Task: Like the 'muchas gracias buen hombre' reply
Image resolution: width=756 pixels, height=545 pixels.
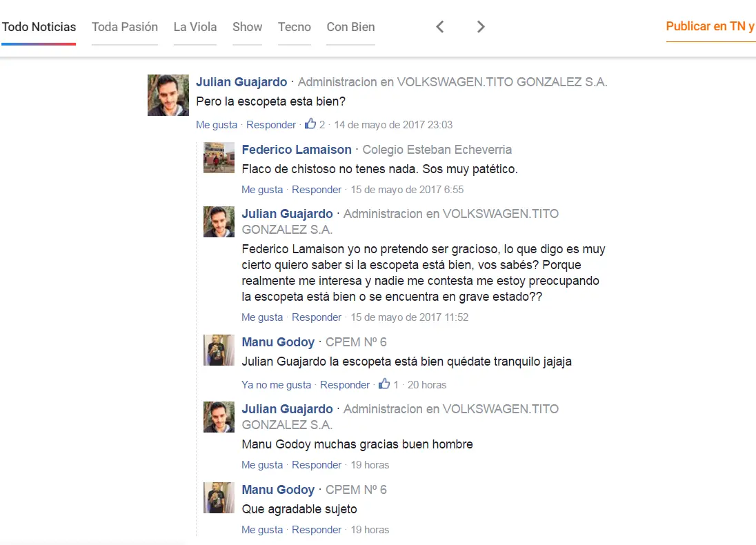Action: coord(262,465)
